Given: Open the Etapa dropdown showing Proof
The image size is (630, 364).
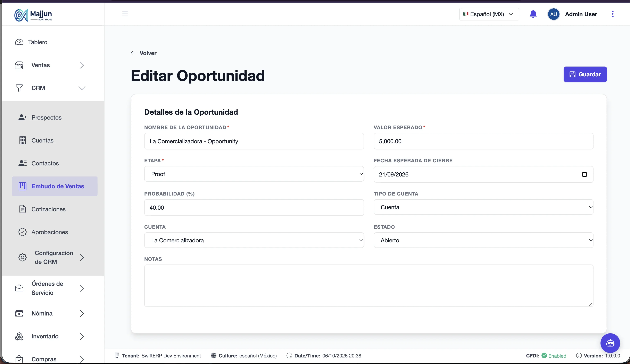Looking at the screenshot, I should tap(254, 174).
